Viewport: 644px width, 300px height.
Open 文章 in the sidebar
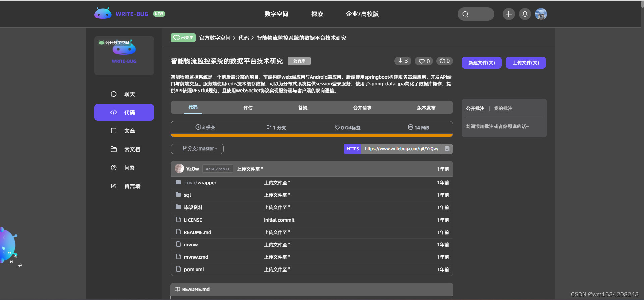point(124,131)
